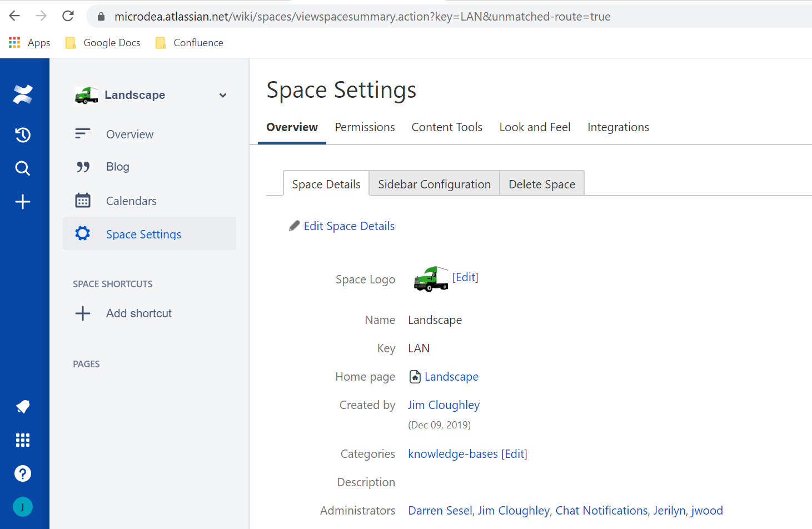This screenshot has width=812, height=529.
Task: Open the Look and Feel tab
Action: [x=535, y=127]
